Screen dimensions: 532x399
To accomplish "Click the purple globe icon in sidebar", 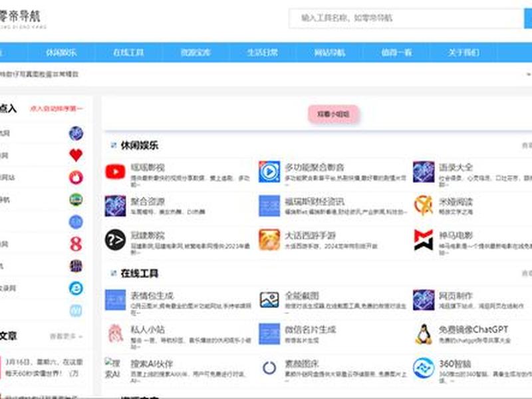I will point(76,134).
